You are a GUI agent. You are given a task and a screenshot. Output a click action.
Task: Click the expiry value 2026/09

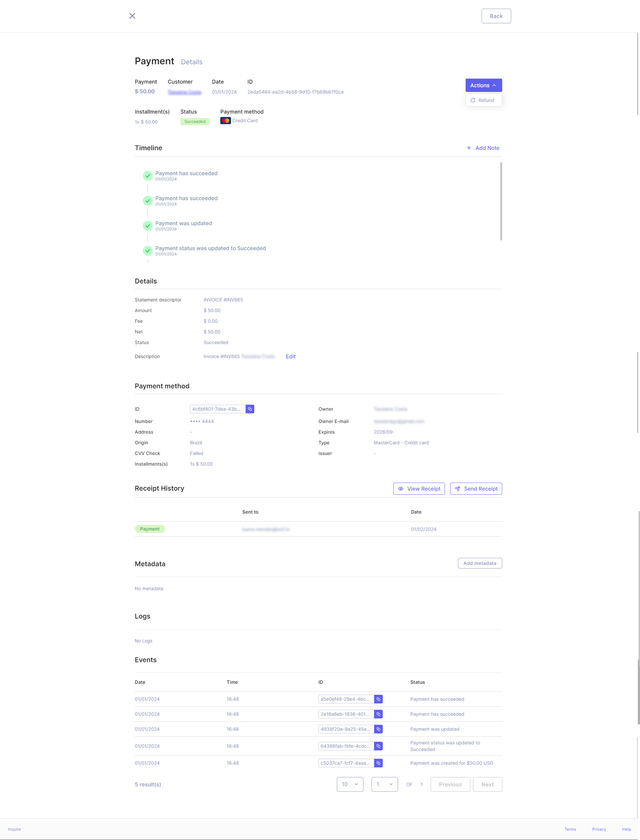[x=383, y=432]
